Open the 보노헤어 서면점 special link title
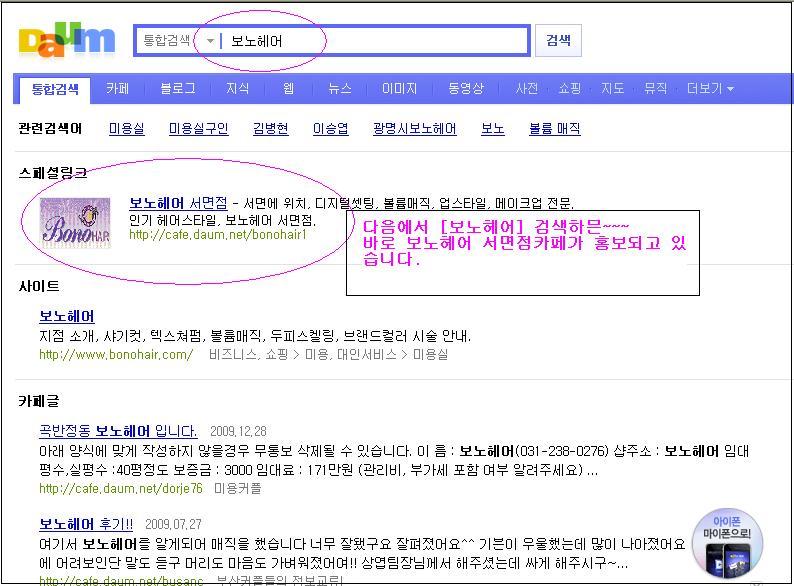The image size is (794, 586). [178, 203]
